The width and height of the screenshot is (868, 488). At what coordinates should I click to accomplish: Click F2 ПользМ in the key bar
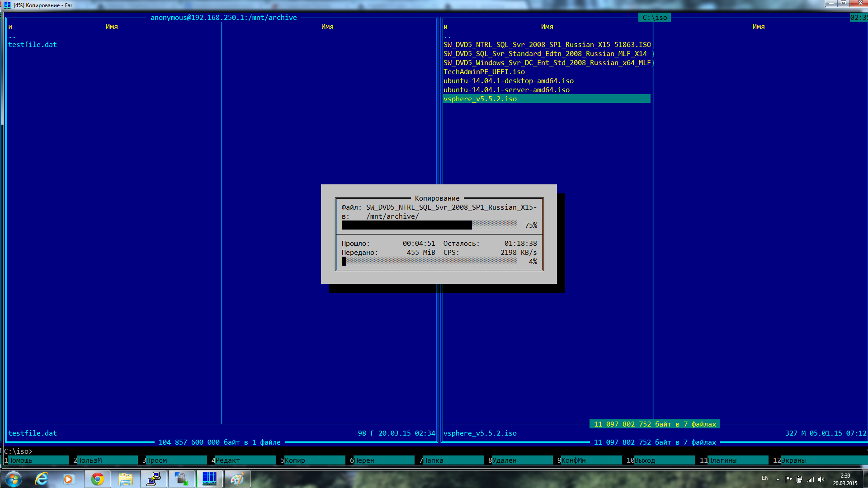click(105, 460)
